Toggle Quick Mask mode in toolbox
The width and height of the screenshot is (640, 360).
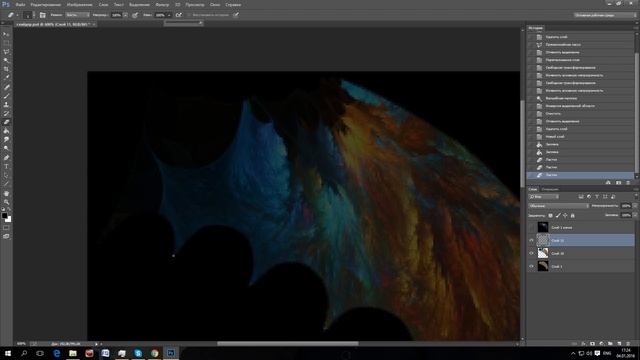point(6,228)
